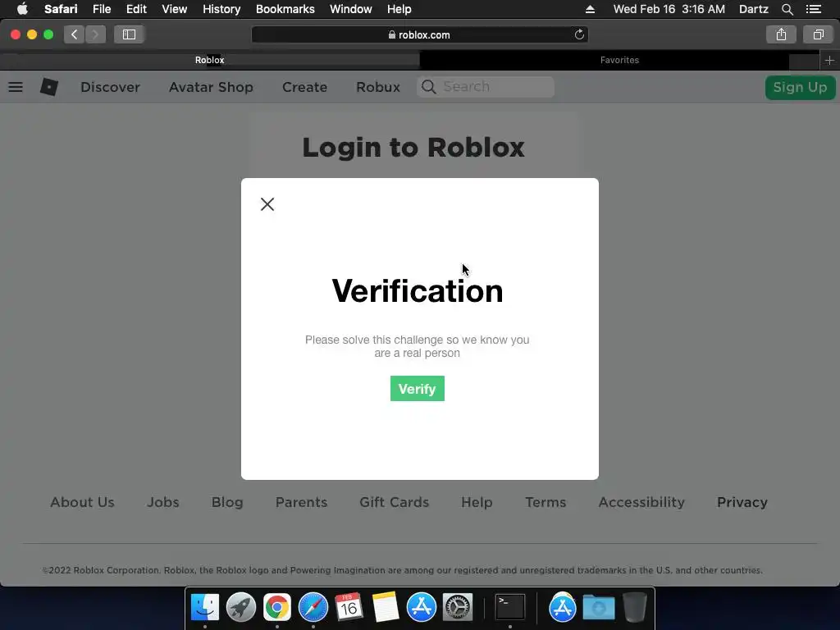Show the Safari tab overview
This screenshot has height=630, width=840.
point(818,34)
